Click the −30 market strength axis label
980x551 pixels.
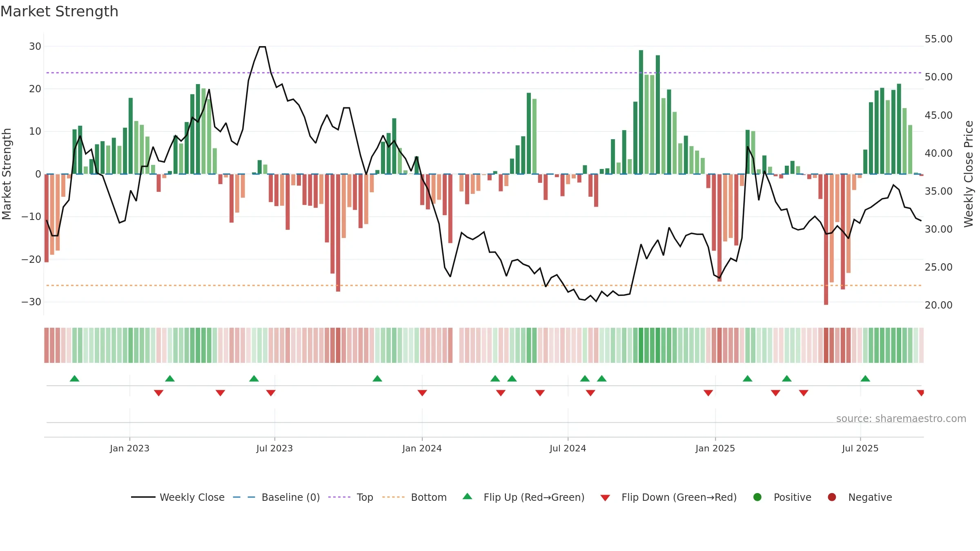[31, 302]
